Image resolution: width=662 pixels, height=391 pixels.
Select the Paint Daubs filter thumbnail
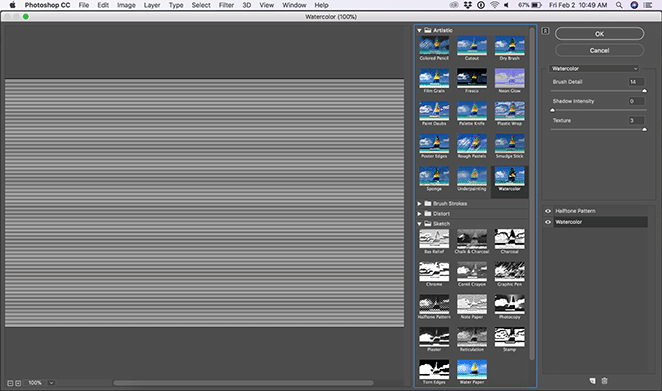pos(434,111)
